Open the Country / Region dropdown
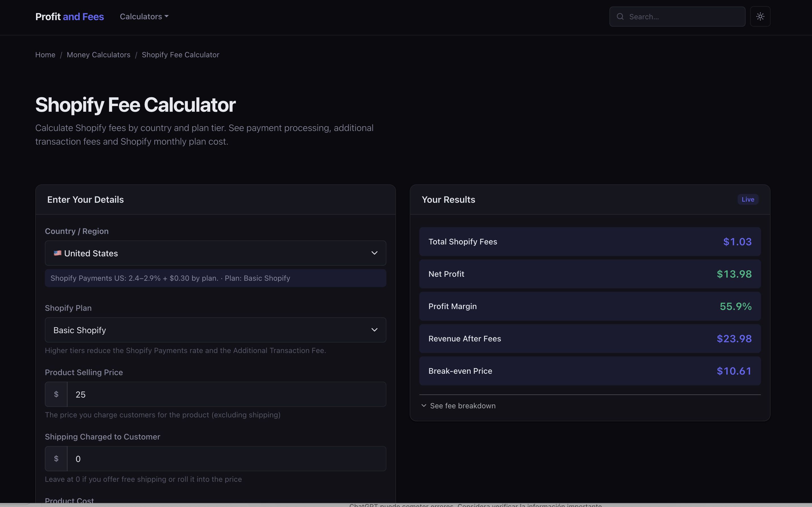The width and height of the screenshot is (812, 507). 216,253
